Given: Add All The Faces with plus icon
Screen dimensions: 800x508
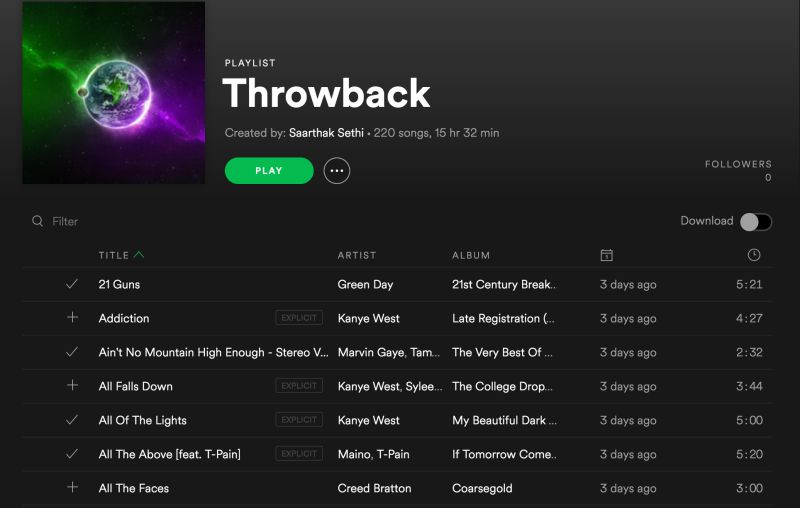Looking at the screenshot, I should pos(72,487).
